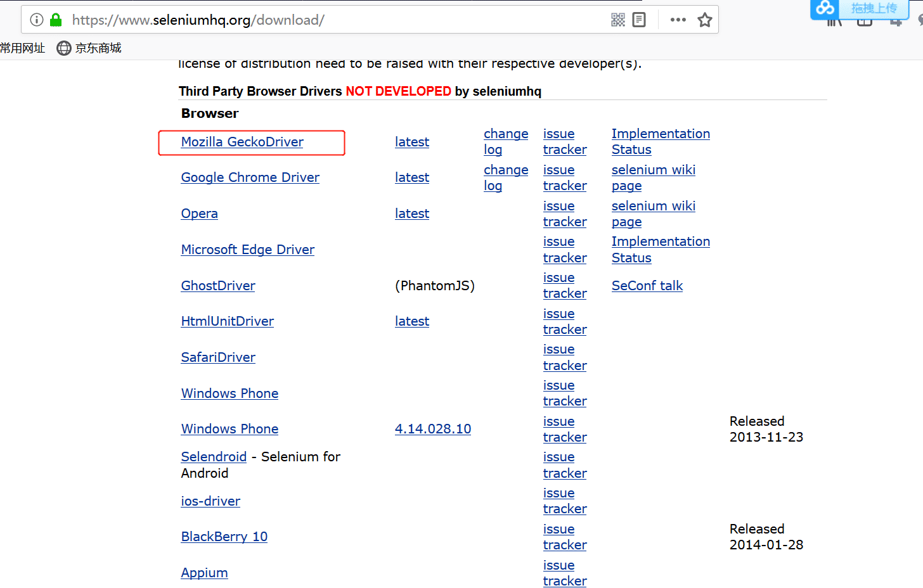Click the green padlock security icon

click(56, 20)
